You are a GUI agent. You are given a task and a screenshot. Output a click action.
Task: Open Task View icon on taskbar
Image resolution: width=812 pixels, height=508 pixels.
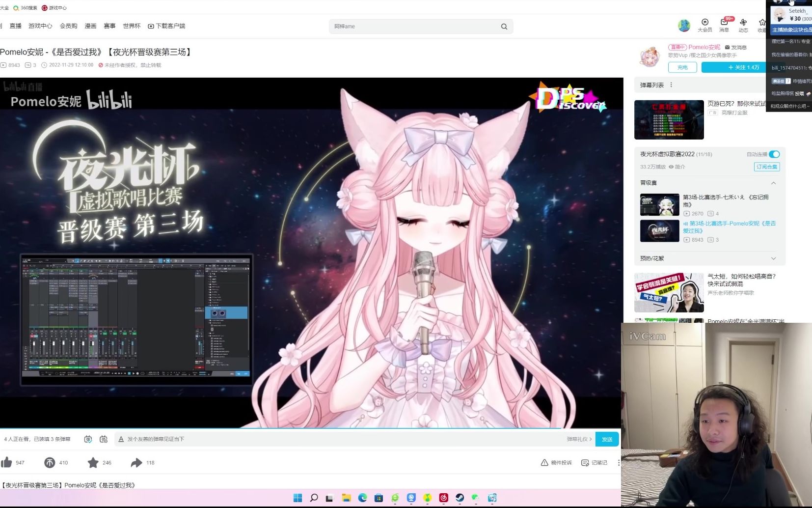(330, 498)
